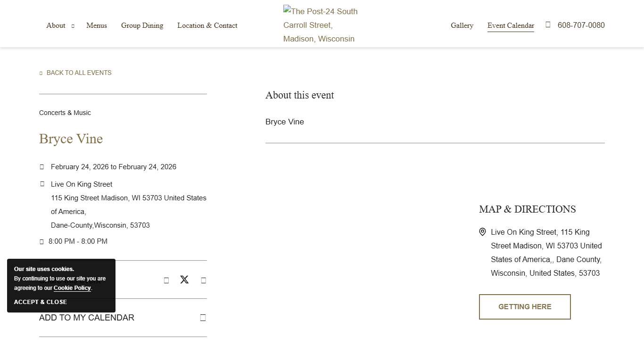Share the event on X (Twitter)
This screenshot has height=362, width=644.
(x=184, y=280)
